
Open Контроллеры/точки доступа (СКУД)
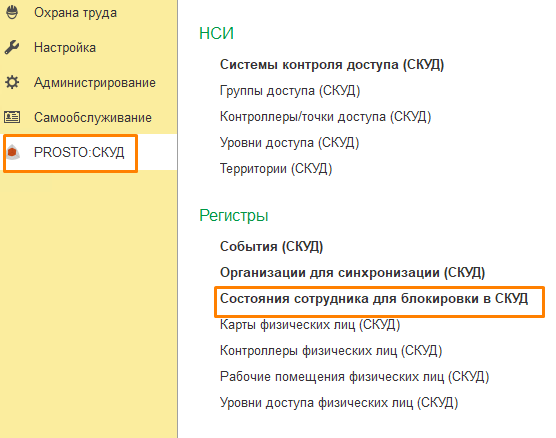pos(326,116)
